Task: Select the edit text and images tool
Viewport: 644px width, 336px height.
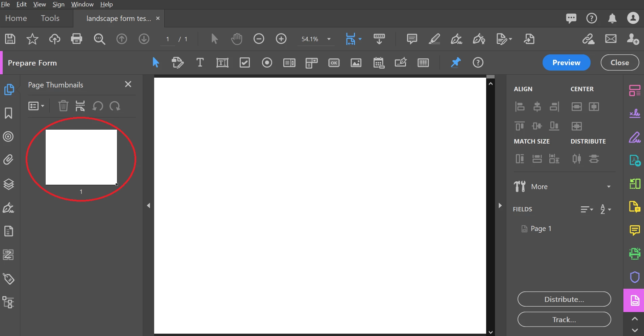Action: point(177,62)
